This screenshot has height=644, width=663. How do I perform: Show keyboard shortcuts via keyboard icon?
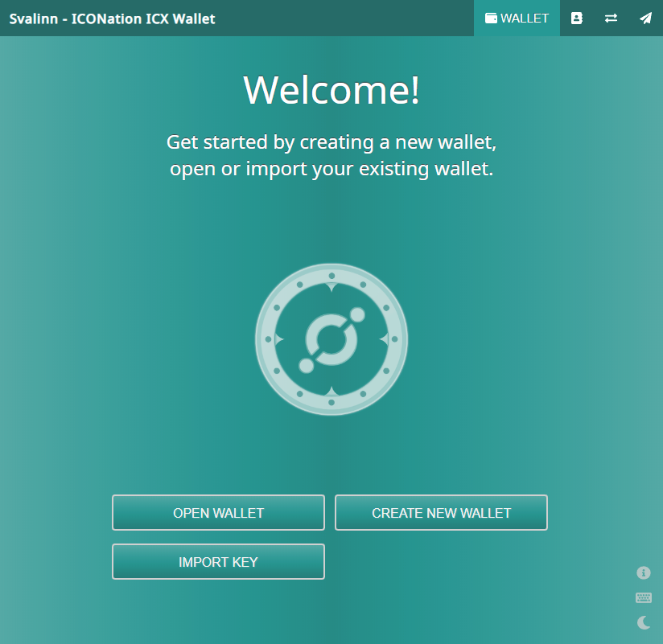coord(644,597)
